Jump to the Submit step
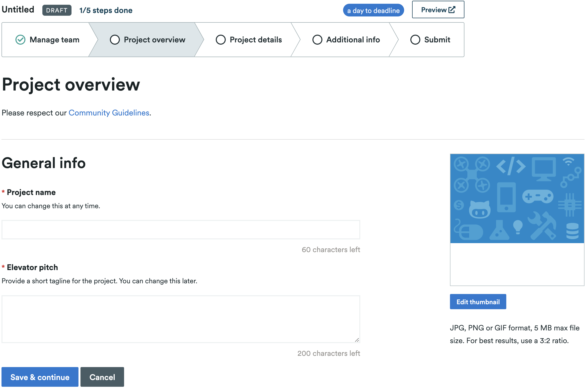Image resolution: width=588 pixels, height=389 pixels. [x=437, y=40]
